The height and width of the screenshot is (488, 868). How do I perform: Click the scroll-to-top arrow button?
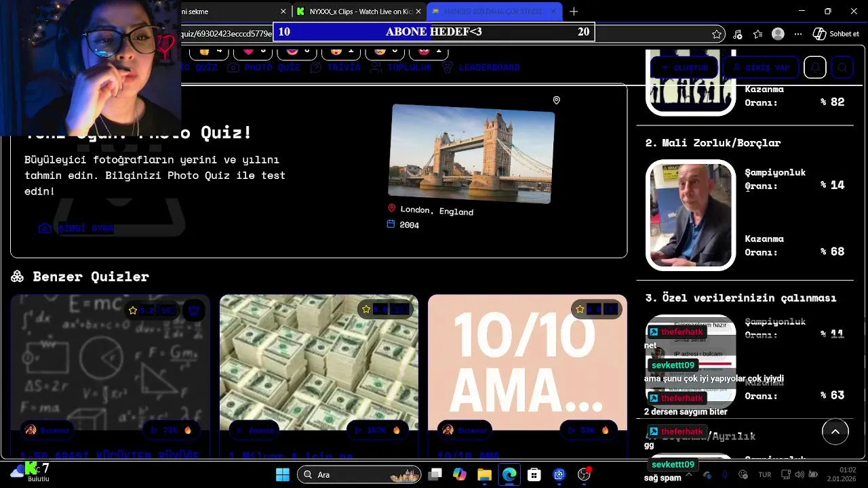pyautogui.click(x=835, y=432)
